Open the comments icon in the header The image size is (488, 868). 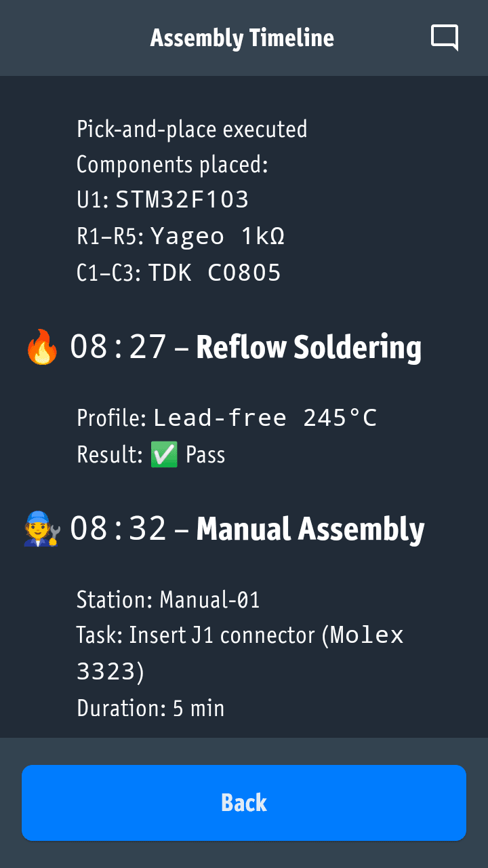pyautogui.click(x=445, y=37)
